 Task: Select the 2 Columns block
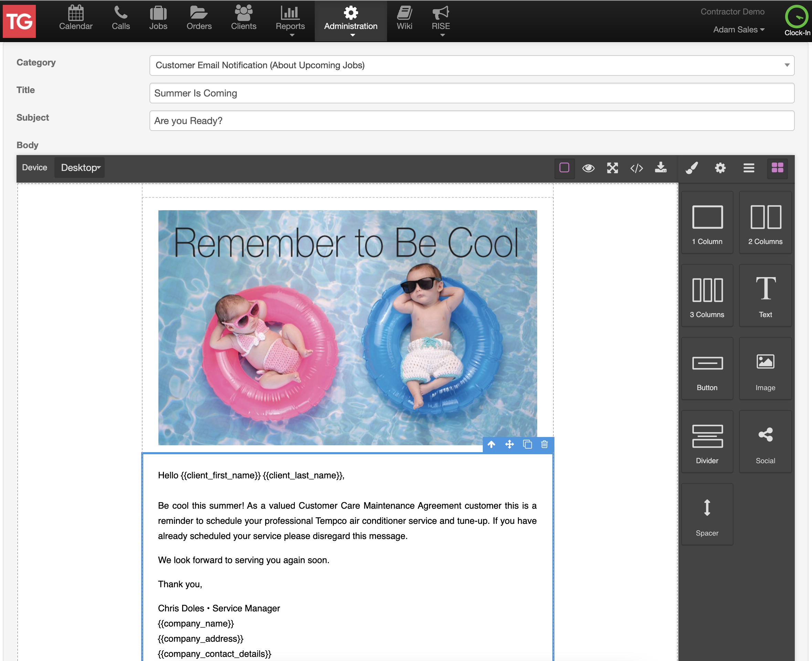pos(765,223)
